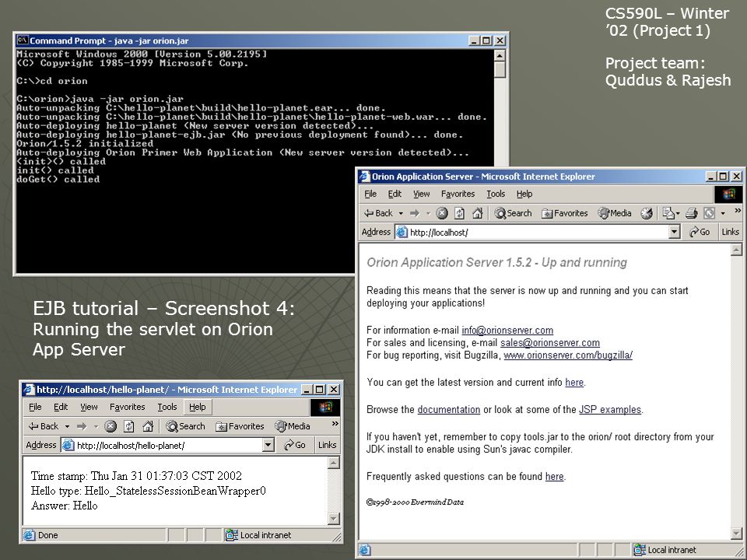Viewport: 747px width, 560px height.
Task: Open Help menu in Orion Application Server window
Action: click(x=524, y=194)
